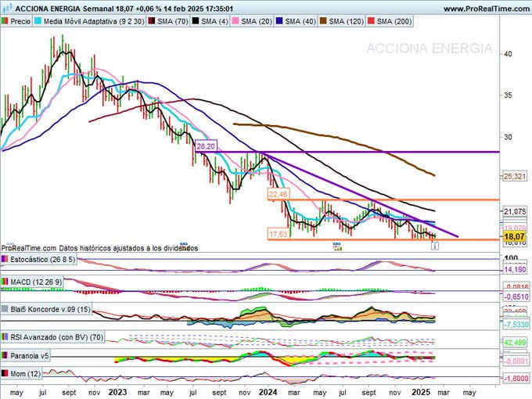Click the Precio red-green color swatch
532x399 pixels.
pos(5,21)
